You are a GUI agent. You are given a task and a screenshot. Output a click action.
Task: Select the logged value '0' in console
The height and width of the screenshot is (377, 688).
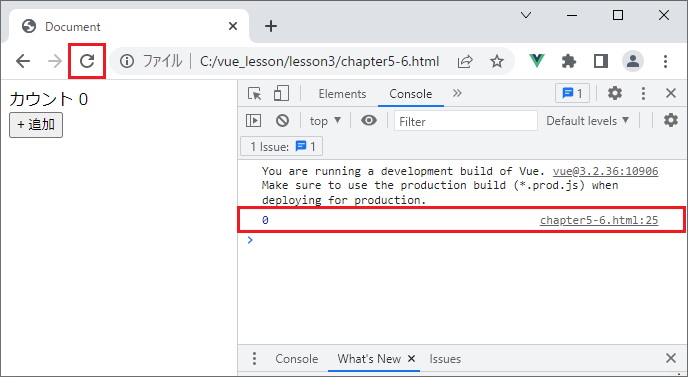[x=265, y=220]
